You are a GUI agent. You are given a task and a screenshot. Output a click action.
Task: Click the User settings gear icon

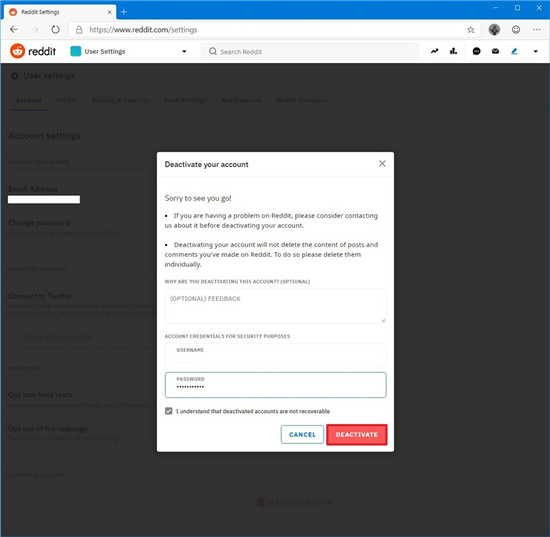click(14, 76)
